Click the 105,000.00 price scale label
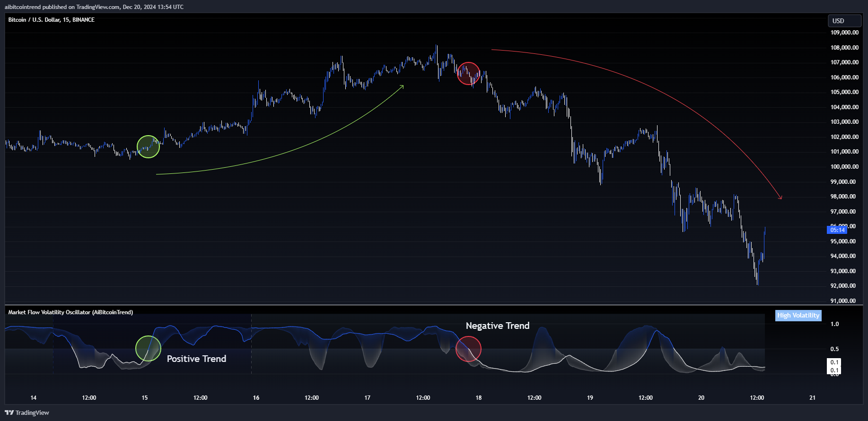868x421 pixels. (x=844, y=92)
